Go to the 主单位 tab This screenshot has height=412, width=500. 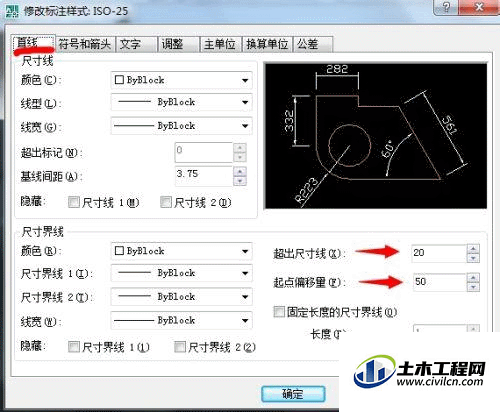point(220,44)
